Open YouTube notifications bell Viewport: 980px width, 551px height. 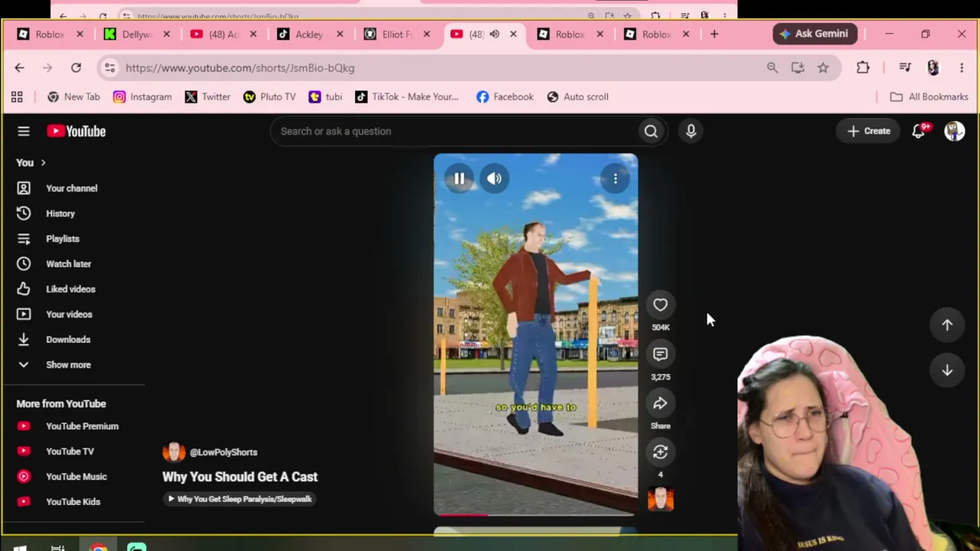[919, 131]
